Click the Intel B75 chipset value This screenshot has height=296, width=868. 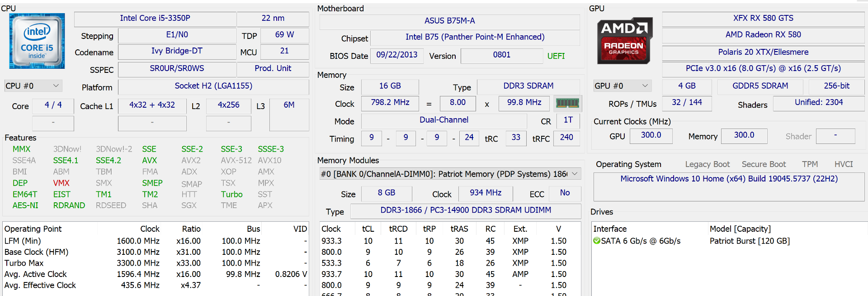point(475,37)
